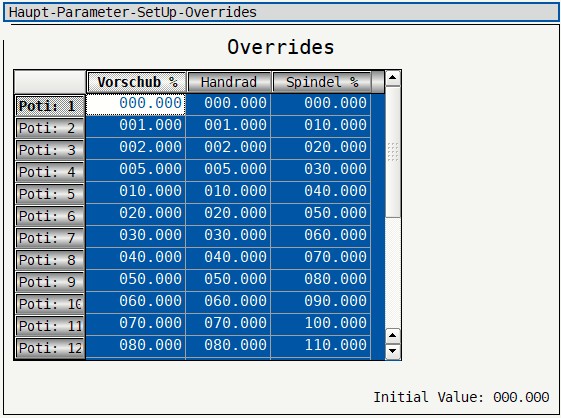Image resolution: width=561 pixels, height=418 pixels.
Task: Select the Poti: 12 row header
Action: tap(50, 347)
